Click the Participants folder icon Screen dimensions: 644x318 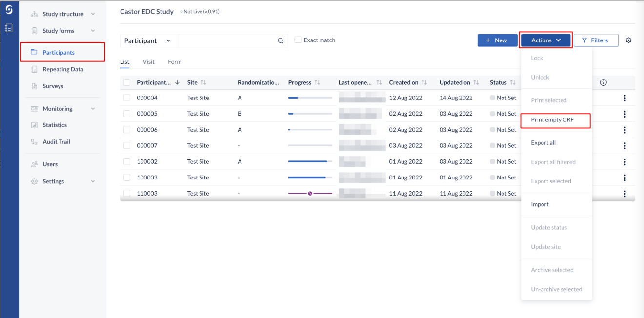coord(34,52)
